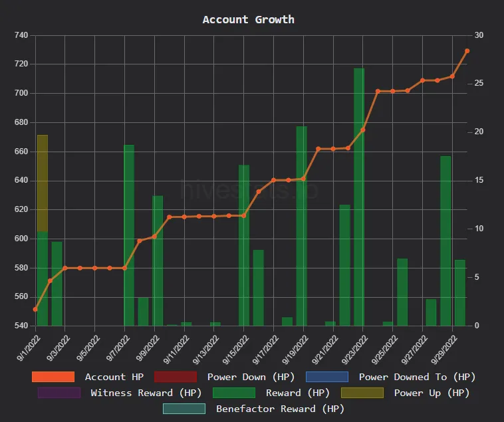The width and height of the screenshot is (504, 422).
Task: Toggle the Power Down (HP) legend swatch
Action: point(176,377)
